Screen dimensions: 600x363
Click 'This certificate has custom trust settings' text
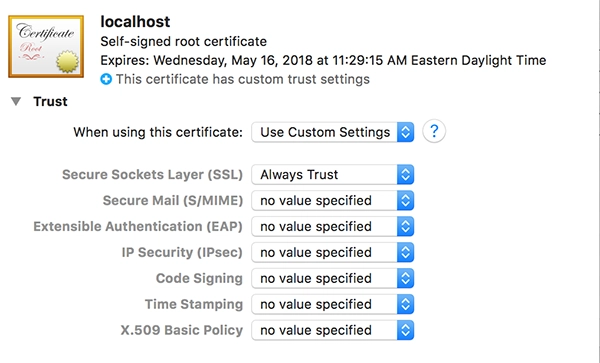tap(243, 79)
